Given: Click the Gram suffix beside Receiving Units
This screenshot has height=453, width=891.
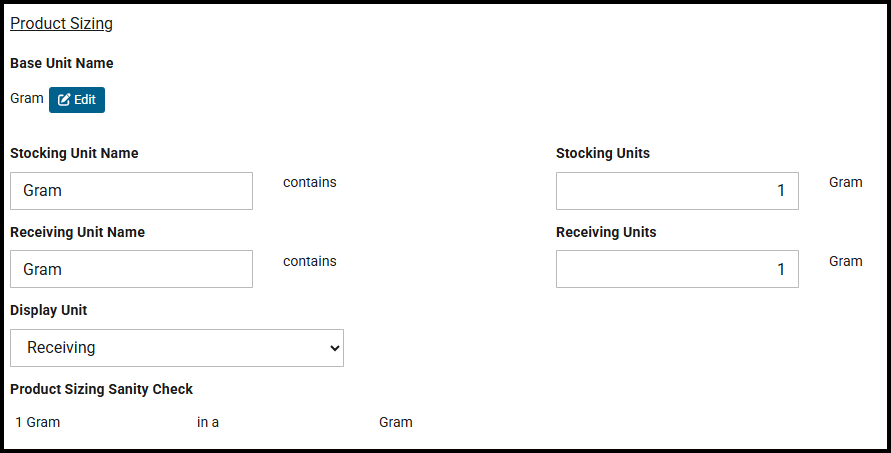Looking at the screenshot, I should pos(845,261).
